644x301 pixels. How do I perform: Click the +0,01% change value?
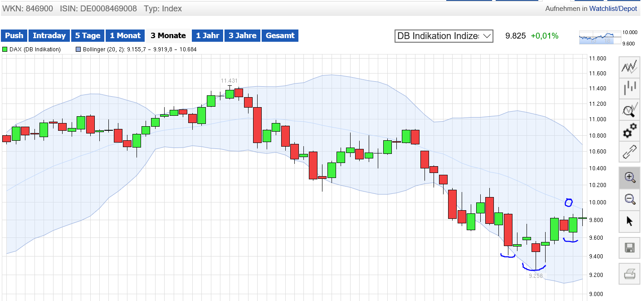coord(545,36)
